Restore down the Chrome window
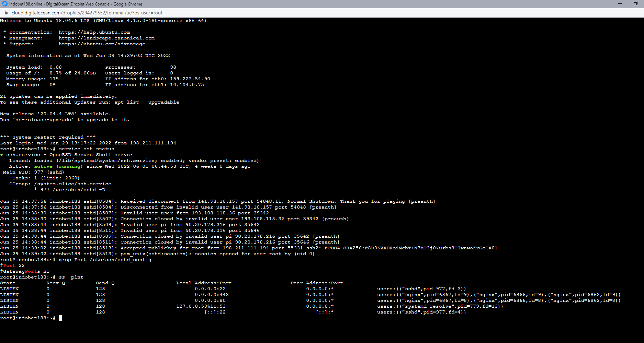Image resolution: width=644 pixels, height=343 pixels. [636, 4]
